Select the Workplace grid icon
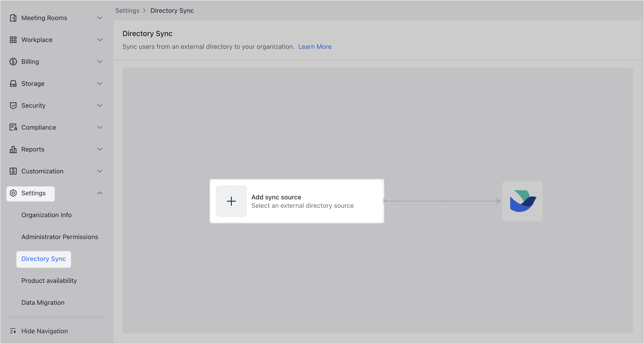The width and height of the screenshot is (644, 344). tap(13, 39)
